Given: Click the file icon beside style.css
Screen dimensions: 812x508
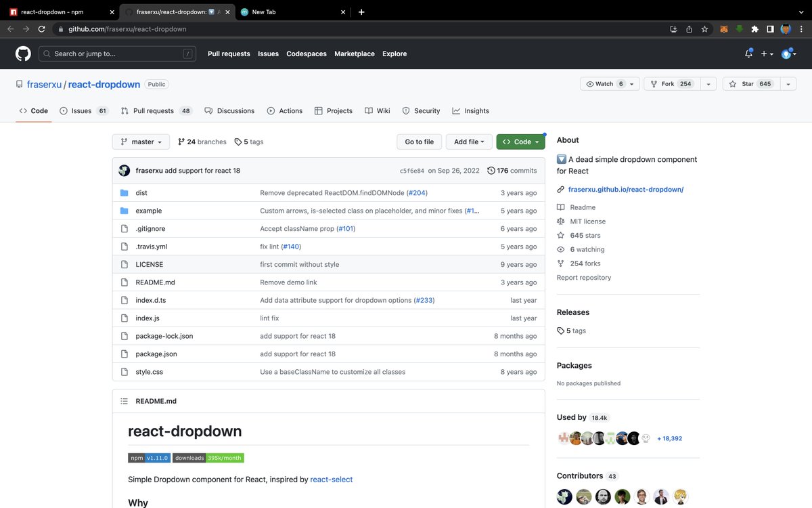Looking at the screenshot, I should click(x=124, y=372).
